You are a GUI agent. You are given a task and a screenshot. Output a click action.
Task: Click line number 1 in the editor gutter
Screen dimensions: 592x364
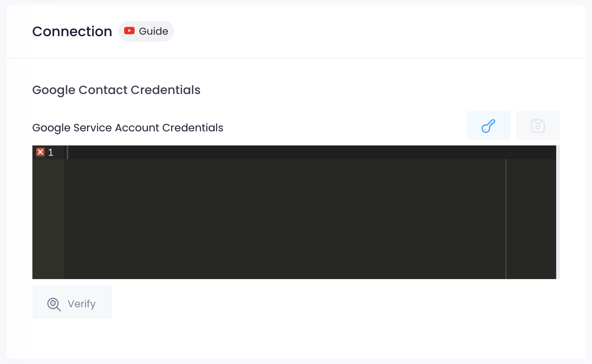click(51, 152)
